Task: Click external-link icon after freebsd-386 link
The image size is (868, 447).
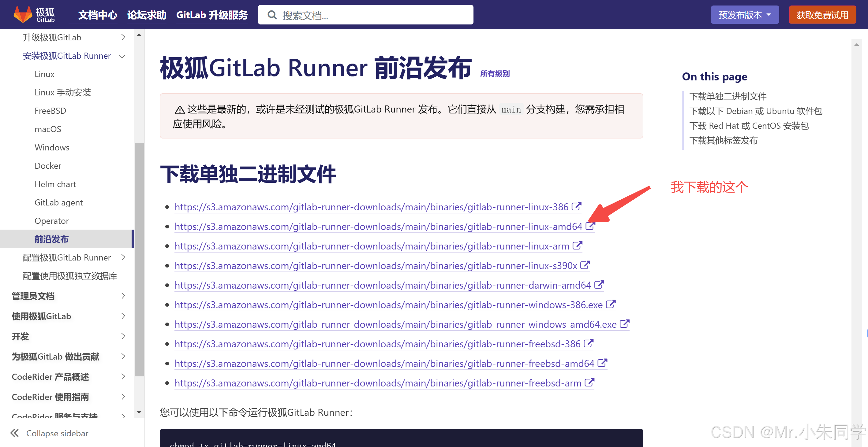Action: pos(589,343)
